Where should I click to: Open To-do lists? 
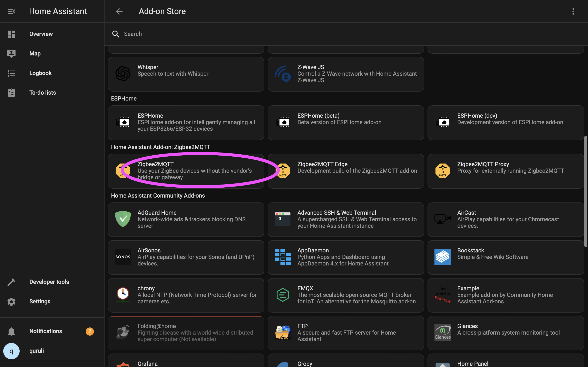[42, 93]
